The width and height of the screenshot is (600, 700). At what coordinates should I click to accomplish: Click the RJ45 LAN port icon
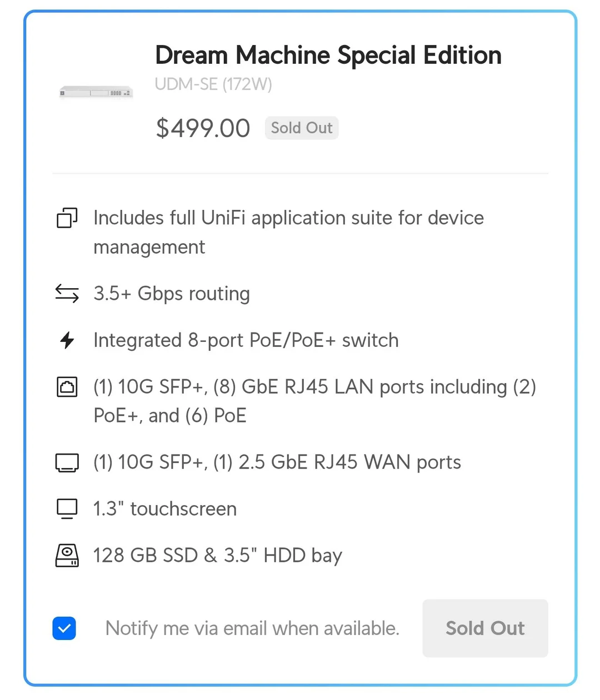coord(67,387)
